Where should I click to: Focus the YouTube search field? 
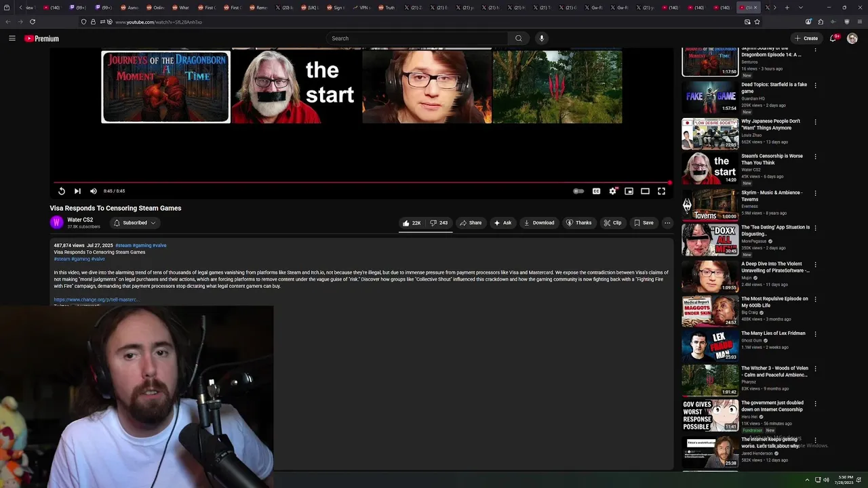point(417,39)
